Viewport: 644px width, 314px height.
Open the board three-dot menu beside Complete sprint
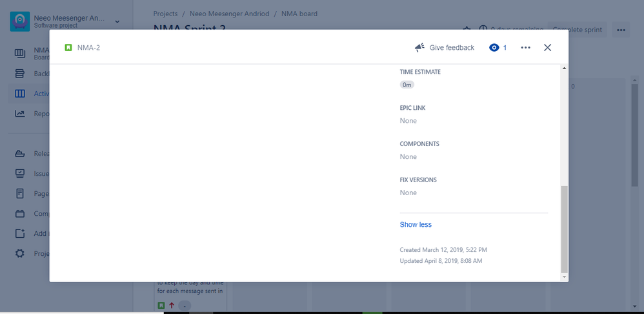point(621,30)
